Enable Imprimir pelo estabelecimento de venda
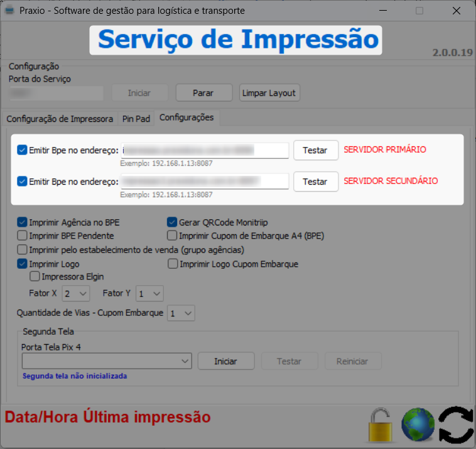The width and height of the screenshot is (476, 449). 22,249
